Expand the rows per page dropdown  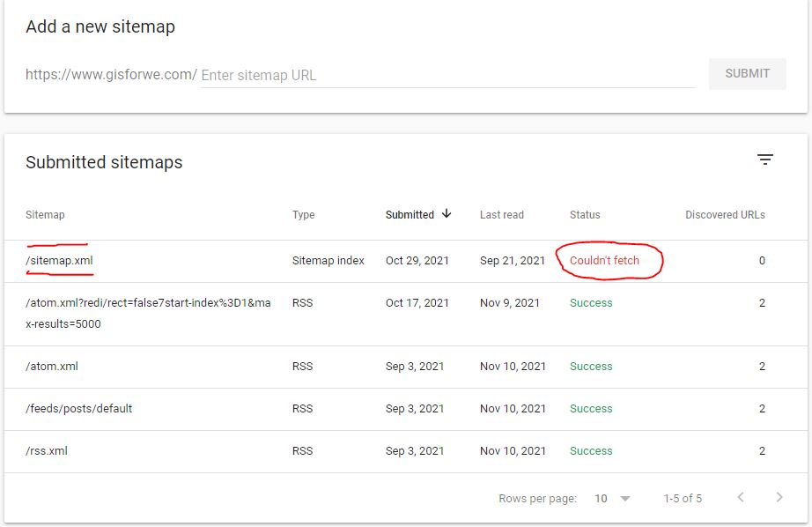coord(625,499)
